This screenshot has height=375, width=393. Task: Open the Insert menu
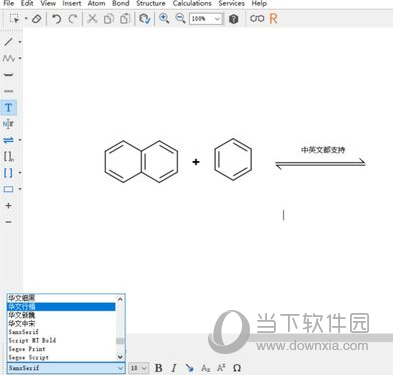coord(72,3)
